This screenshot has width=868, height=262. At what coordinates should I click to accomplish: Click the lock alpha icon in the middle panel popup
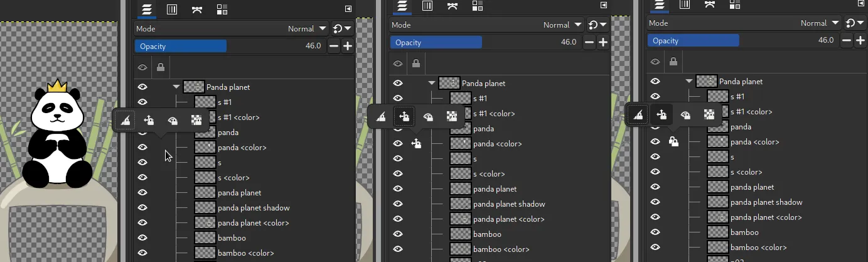pyautogui.click(x=451, y=116)
